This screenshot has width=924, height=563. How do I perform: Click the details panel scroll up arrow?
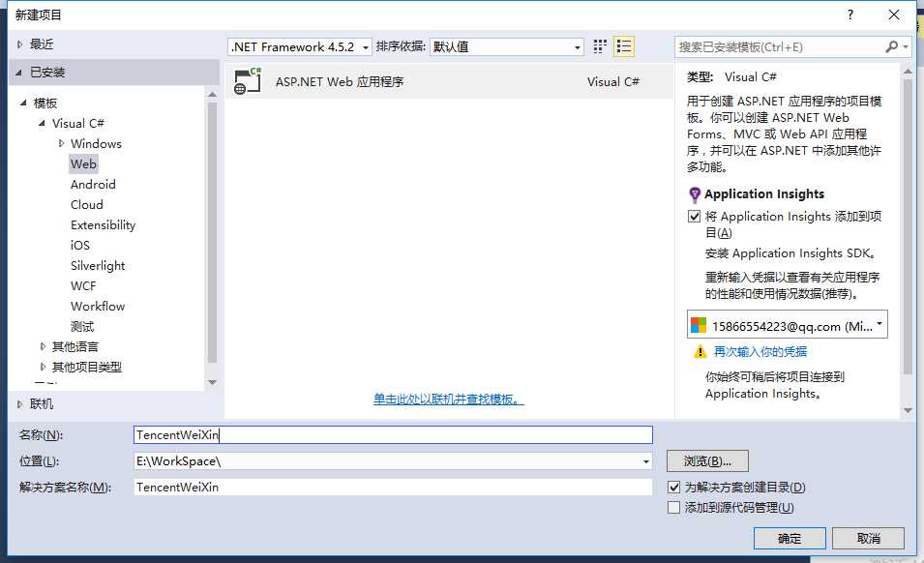(x=909, y=71)
